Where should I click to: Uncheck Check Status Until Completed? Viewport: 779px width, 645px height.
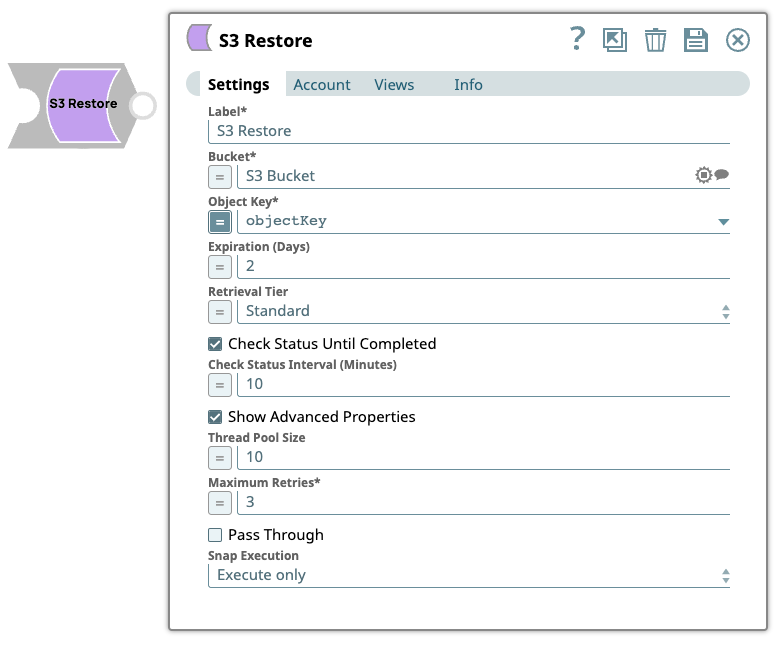[x=215, y=344]
